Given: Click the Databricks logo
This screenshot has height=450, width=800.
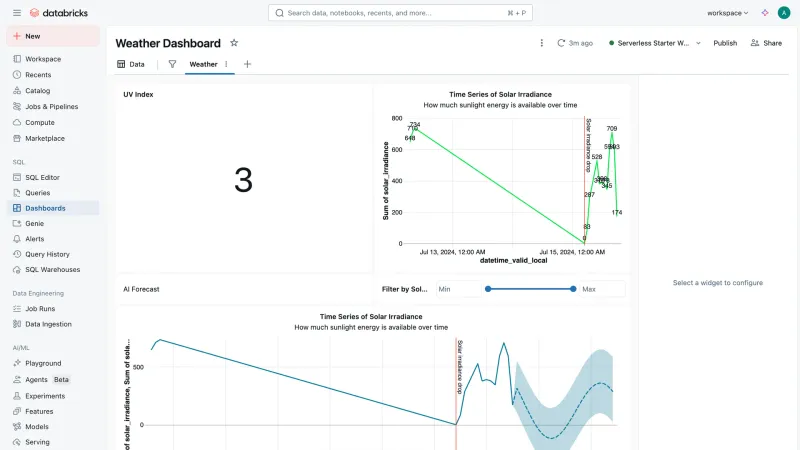Looking at the screenshot, I should tap(59, 13).
